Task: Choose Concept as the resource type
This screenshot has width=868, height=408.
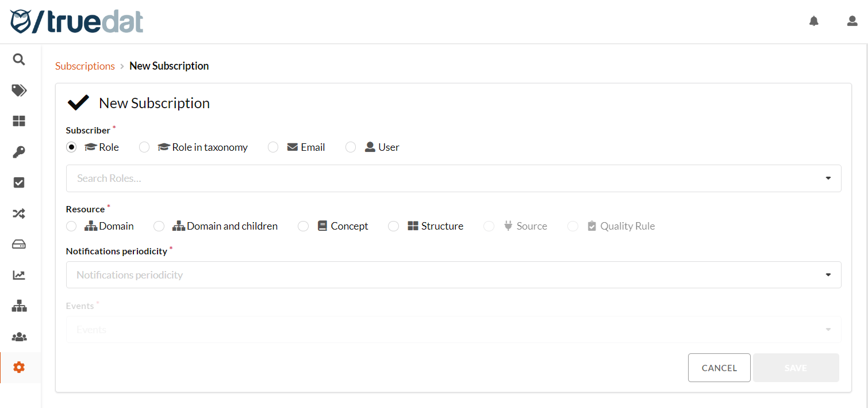Action: click(303, 226)
